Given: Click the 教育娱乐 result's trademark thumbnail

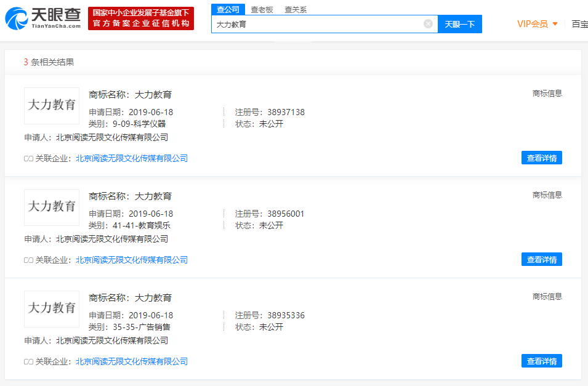Looking at the screenshot, I should 52,207.
